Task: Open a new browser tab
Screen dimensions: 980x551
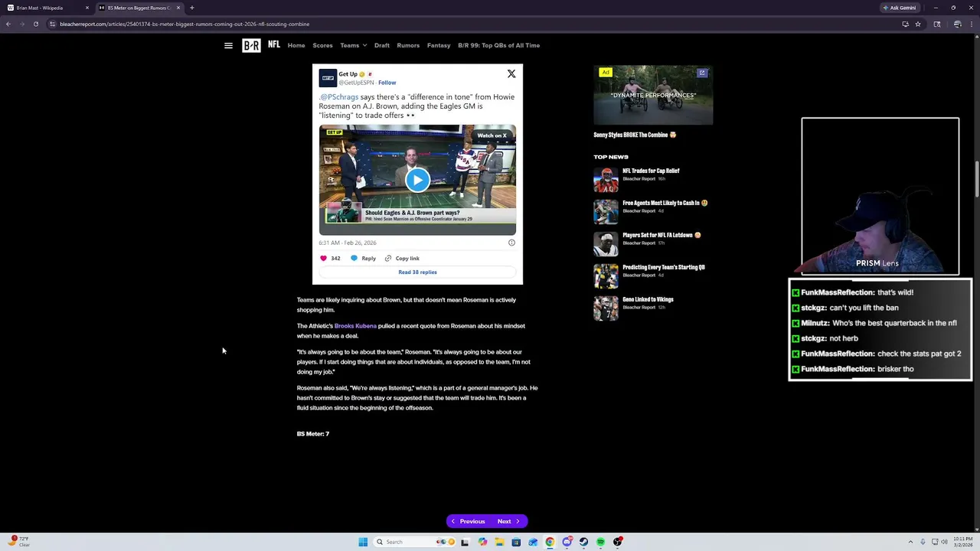Action: (x=192, y=8)
